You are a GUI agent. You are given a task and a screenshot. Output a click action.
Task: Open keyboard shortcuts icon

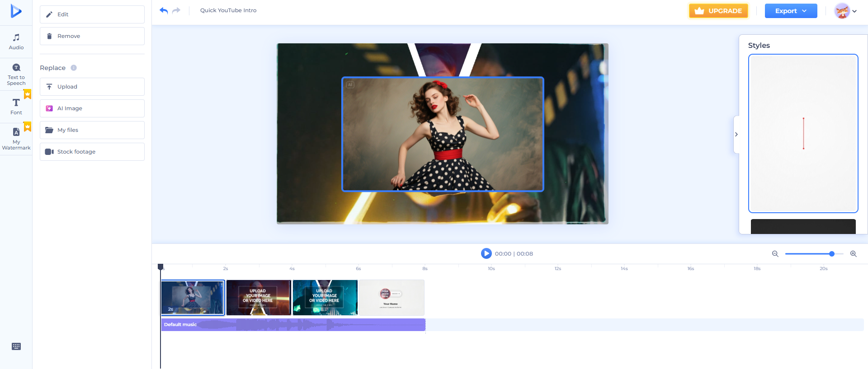point(16,346)
